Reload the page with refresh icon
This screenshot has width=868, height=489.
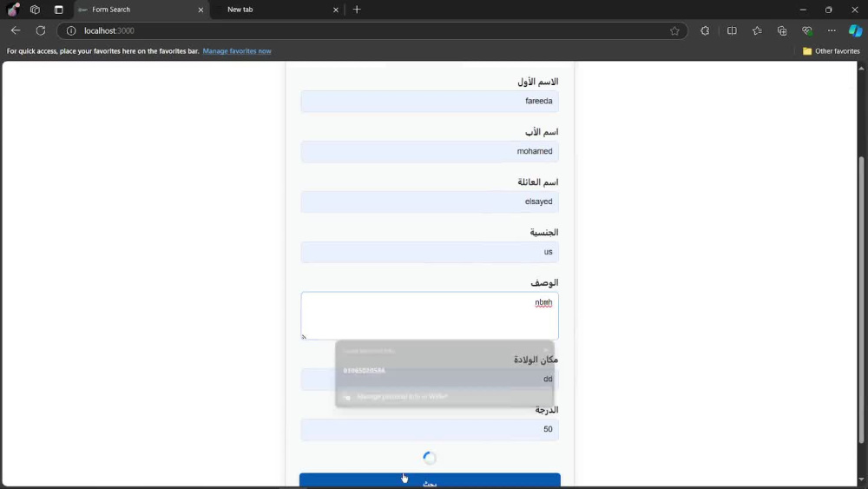coord(41,30)
